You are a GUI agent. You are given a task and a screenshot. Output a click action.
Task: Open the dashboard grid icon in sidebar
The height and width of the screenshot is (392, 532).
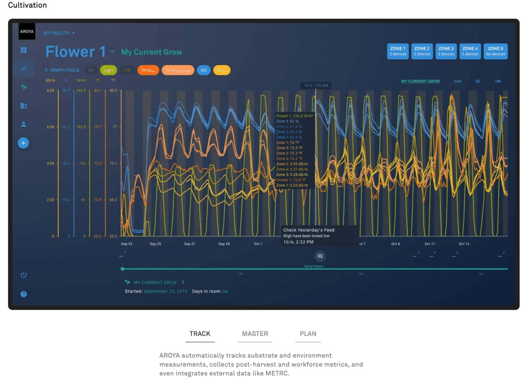23,50
